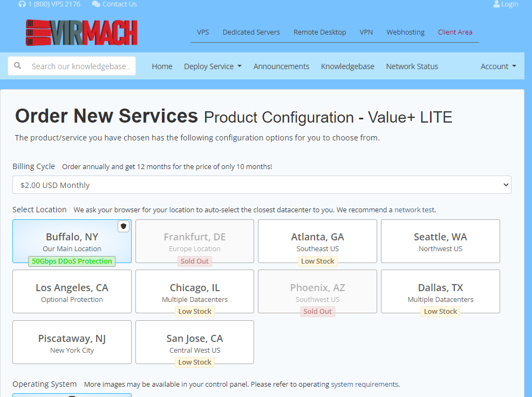Click the Low Stock badge under San Jose
Viewport: 532px width, 397px height.
click(x=195, y=362)
